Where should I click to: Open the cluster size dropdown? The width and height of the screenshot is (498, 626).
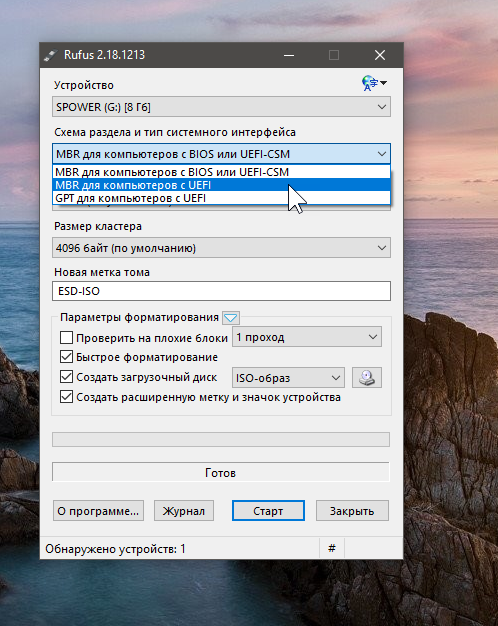click(x=221, y=248)
